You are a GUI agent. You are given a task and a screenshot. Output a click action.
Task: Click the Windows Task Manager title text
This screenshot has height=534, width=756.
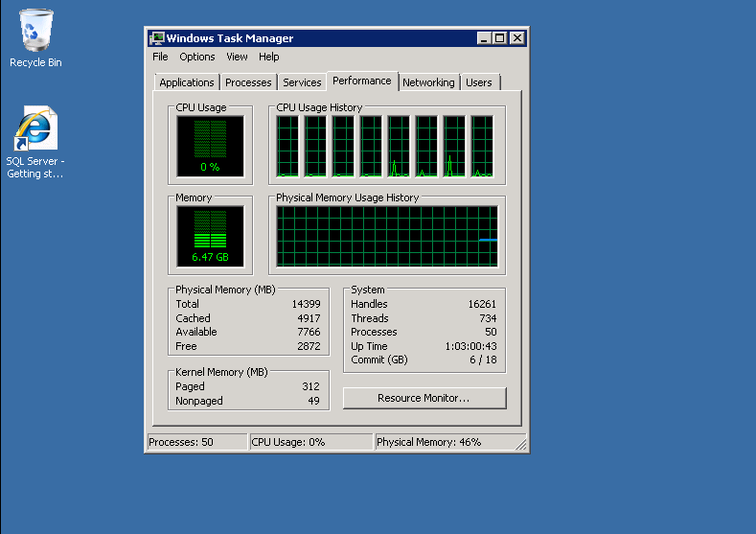point(230,38)
